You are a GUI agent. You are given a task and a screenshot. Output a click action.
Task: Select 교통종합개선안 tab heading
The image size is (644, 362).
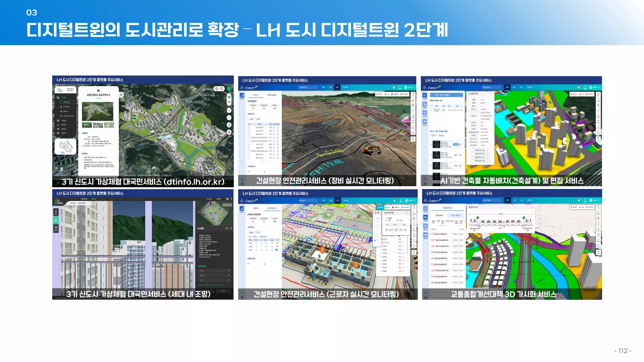447,208
